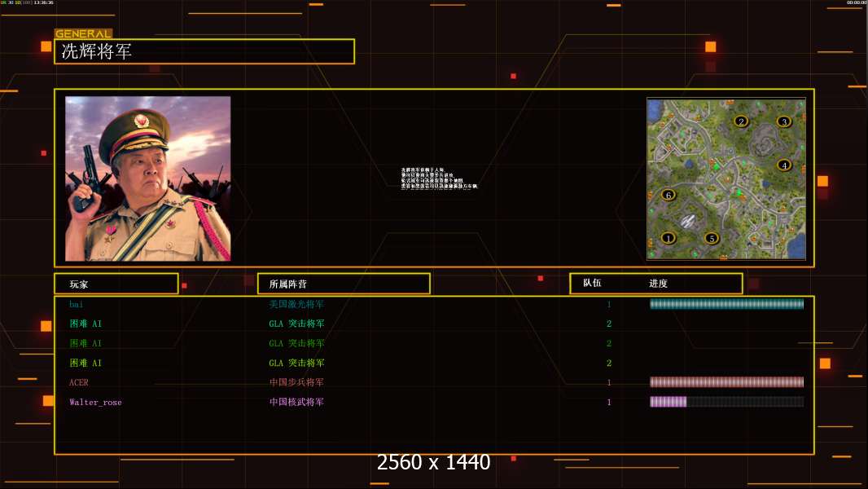This screenshot has width=868, height=489.
Task: Click the 进度 column header
Action: (658, 284)
